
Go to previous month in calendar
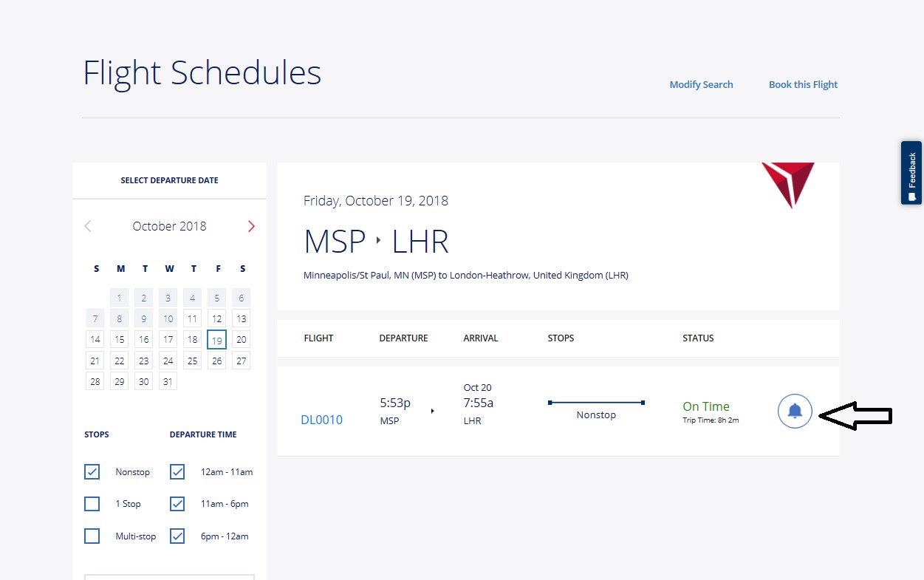pos(88,226)
